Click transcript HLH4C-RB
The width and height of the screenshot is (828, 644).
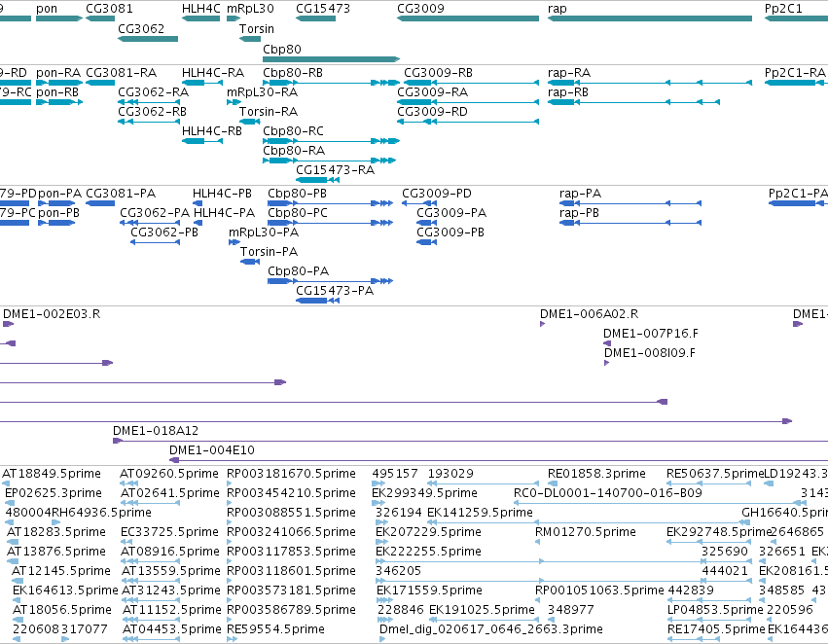pyautogui.click(x=212, y=131)
